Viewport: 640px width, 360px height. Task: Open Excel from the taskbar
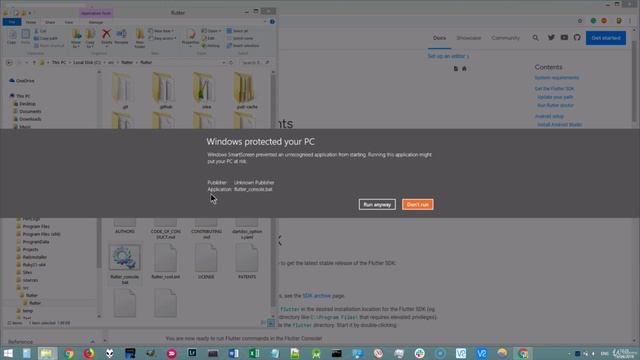(254, 353)
